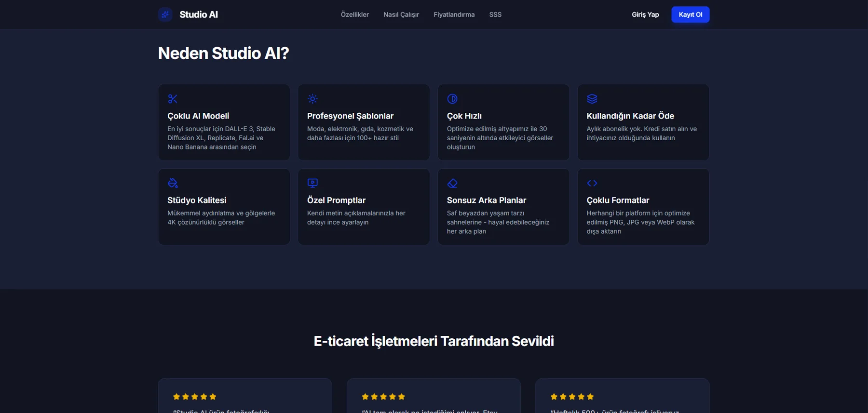This screenshot has width=868, height=413.
Task: Click the star rating in first testimonial
Action: [x=195, y=397]
